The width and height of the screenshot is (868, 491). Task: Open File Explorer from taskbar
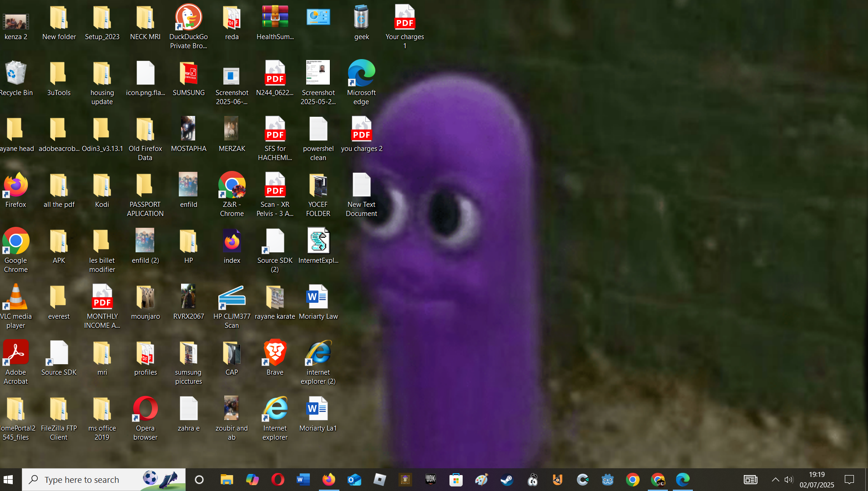pos(227,480)
